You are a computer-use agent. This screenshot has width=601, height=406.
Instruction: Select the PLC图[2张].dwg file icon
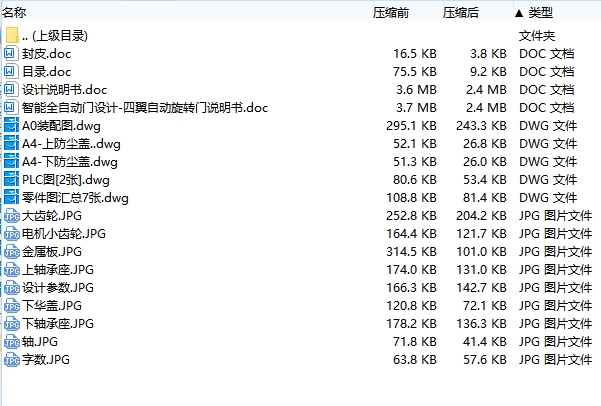click(x=11, y=179)
